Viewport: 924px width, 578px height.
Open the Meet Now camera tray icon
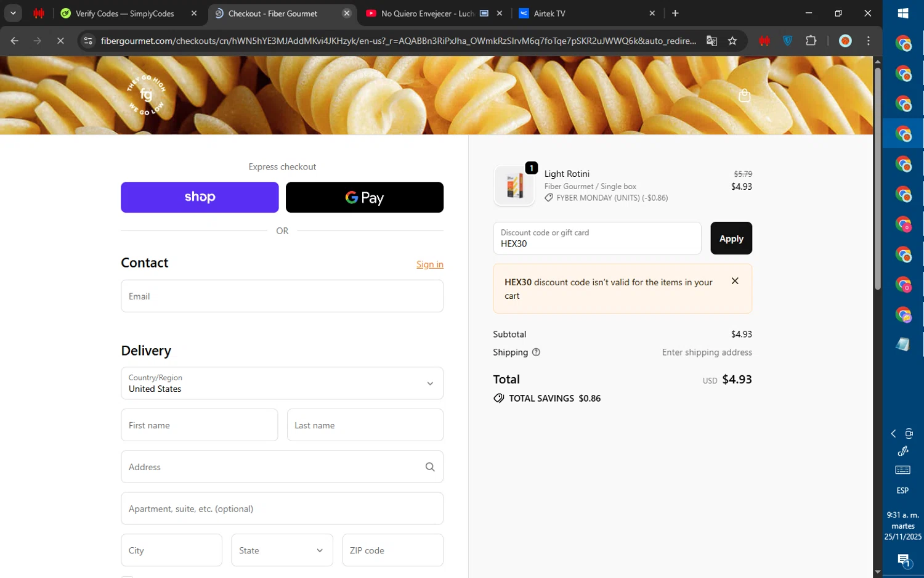pyautogui.click(x=909, y=434)
